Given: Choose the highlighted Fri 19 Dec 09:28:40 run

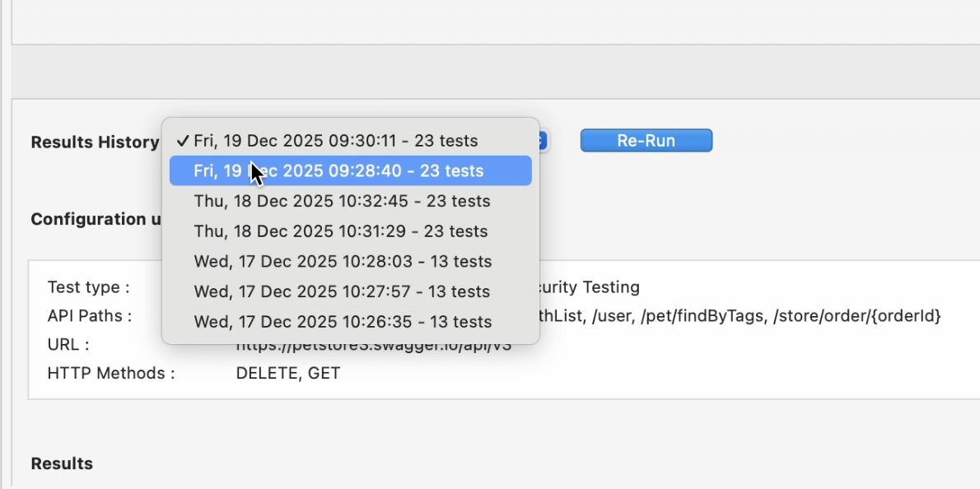Looking at the screenshot, I should [x=339, y=170].
